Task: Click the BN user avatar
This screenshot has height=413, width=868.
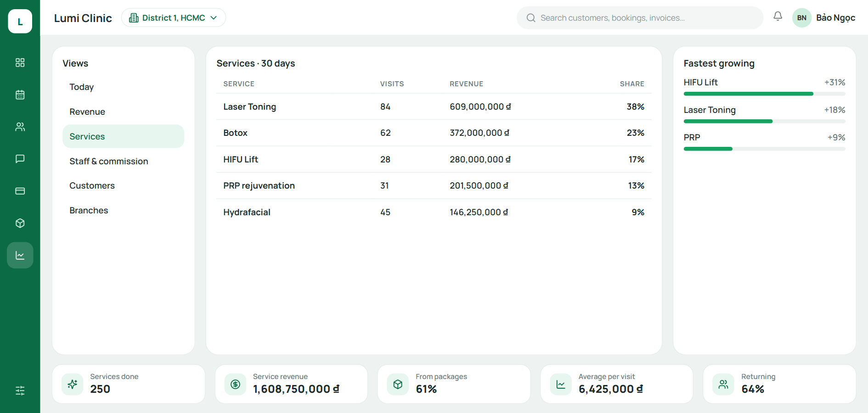Action: click(x=802, y=18)
